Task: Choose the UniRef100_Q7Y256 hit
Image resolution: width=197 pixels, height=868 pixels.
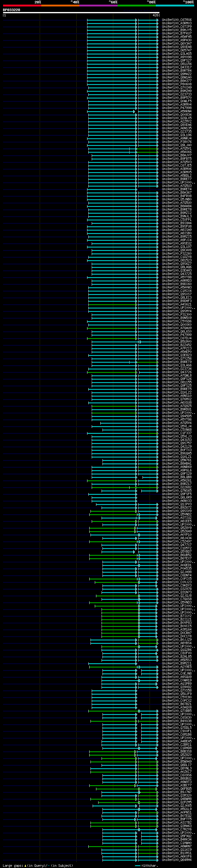Action: 176,358
